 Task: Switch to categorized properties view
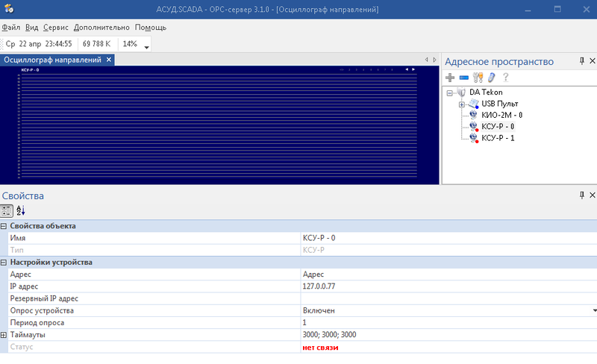click(7, 210)
